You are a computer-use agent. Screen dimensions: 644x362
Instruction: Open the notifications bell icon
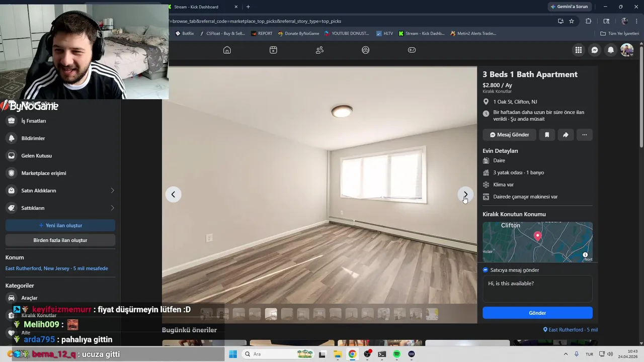click(611, 50)
